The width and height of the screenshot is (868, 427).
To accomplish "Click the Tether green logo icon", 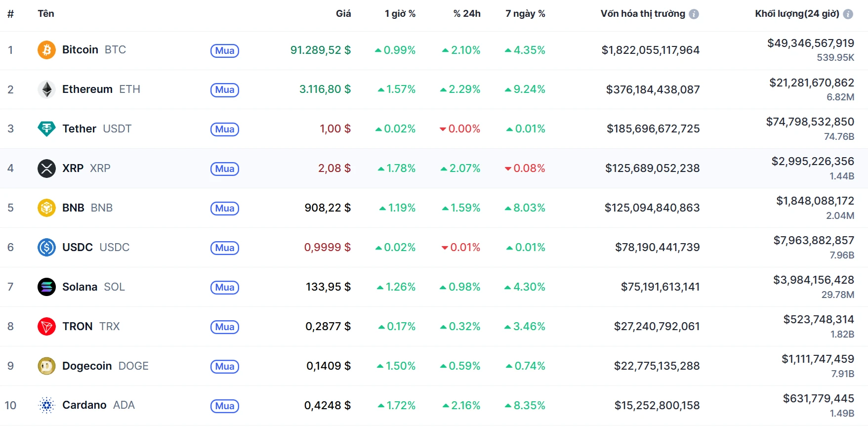I will (x=46, y=129).
